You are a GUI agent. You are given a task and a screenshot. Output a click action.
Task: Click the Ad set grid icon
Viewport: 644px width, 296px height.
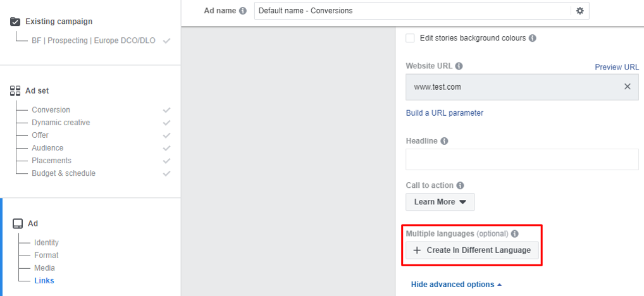coord(15,90)
